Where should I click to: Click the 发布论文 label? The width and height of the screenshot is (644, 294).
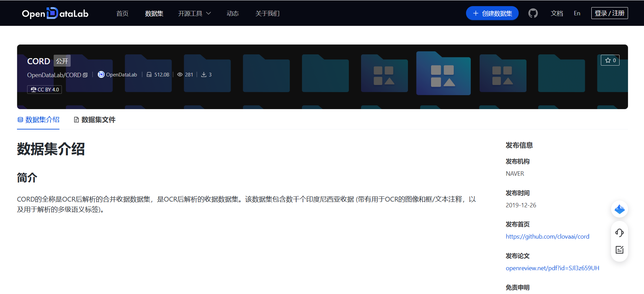pyautogui.click(x=517, y=256)
